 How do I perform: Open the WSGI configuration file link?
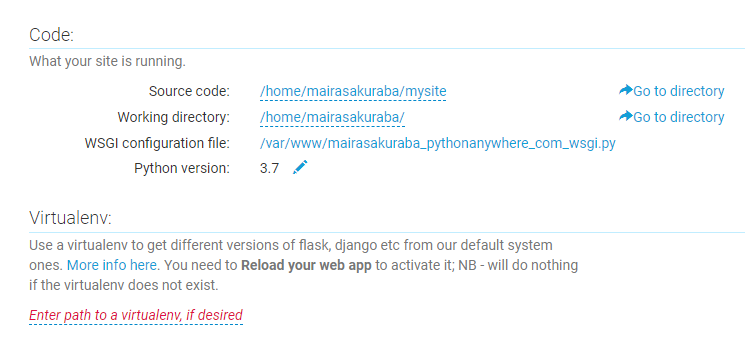(x=438, y=143)
